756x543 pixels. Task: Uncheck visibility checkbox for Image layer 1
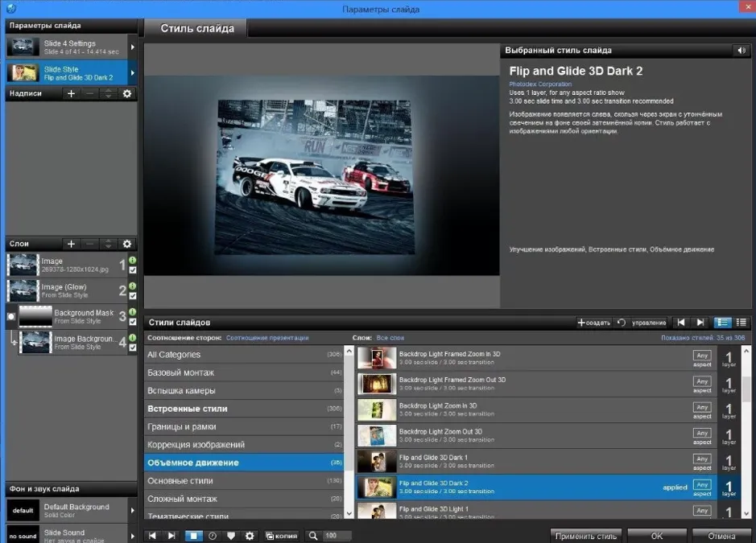tap(133, 270)
